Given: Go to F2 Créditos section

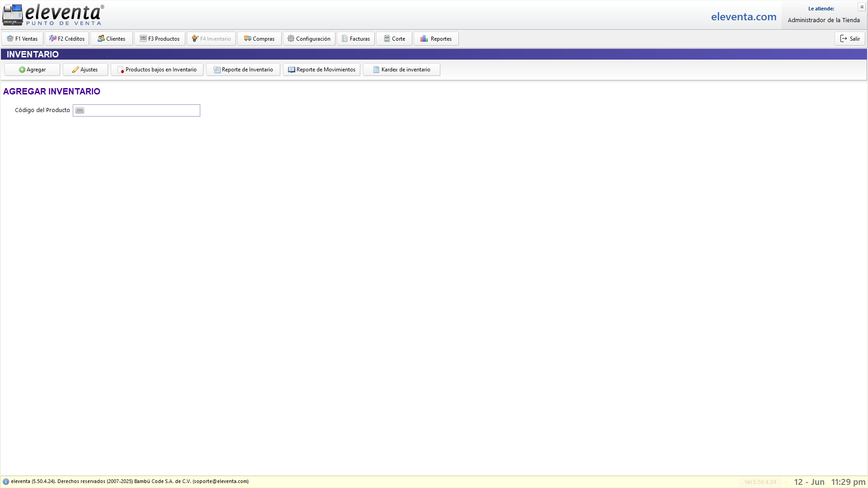Looking at the screenshot, I should pyautogui.click(x=67, y=39).
